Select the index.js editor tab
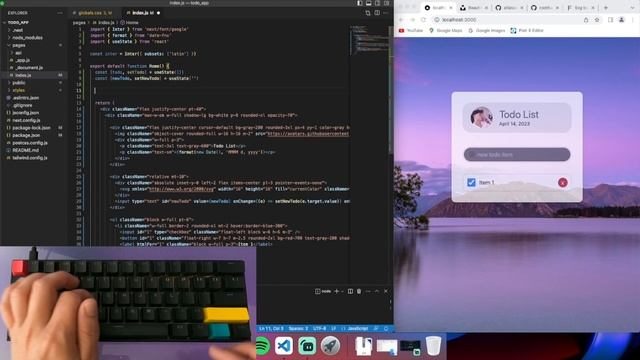 point(143,13)
